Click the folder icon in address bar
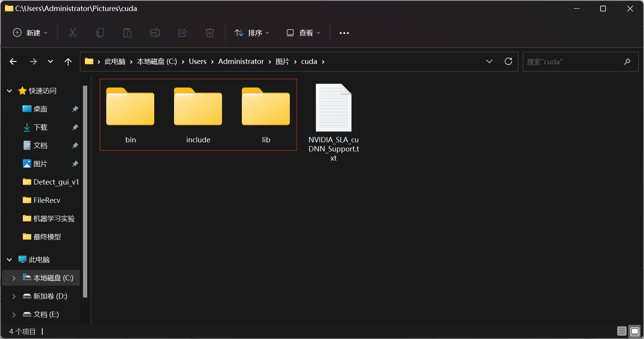 pos(89,61)
